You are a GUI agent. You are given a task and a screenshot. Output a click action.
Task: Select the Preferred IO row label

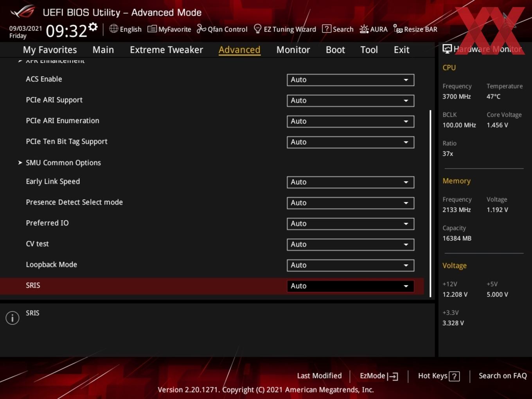click(47, 223)
